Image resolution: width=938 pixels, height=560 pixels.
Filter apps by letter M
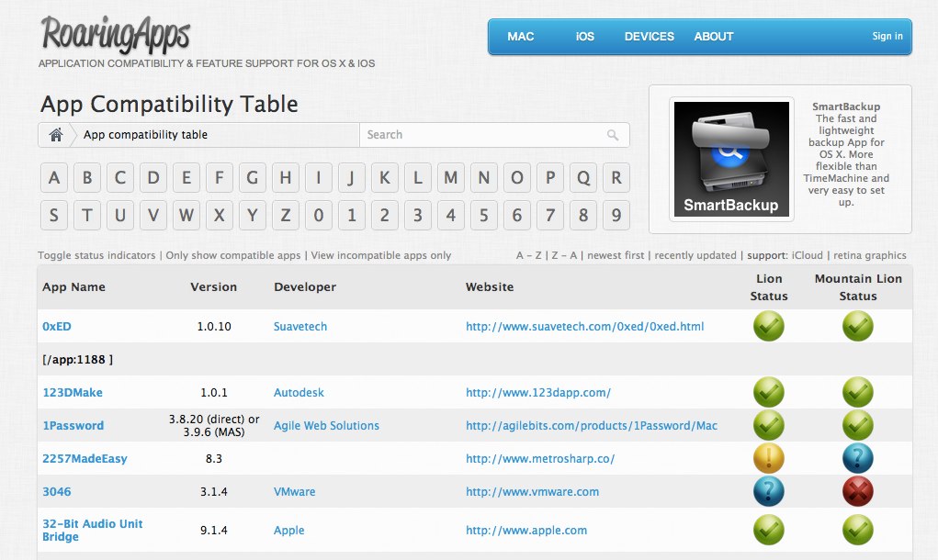coord(451,177)
